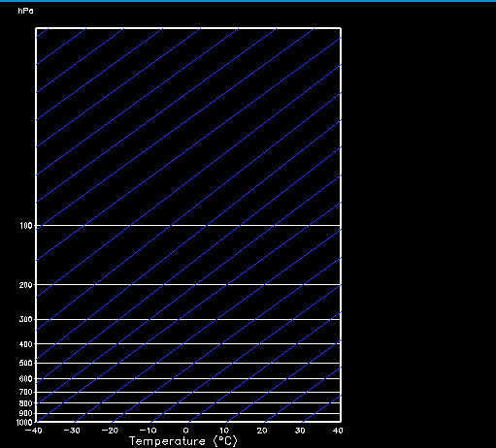Image resolution: width=496 pixels, height=448 pixels.
Task: Click the 800 pressure axis label
Action: point(26,403)
